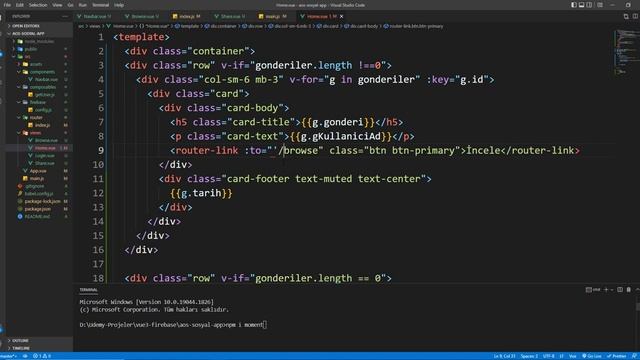Split the terminal with split icon

[620, 290]
